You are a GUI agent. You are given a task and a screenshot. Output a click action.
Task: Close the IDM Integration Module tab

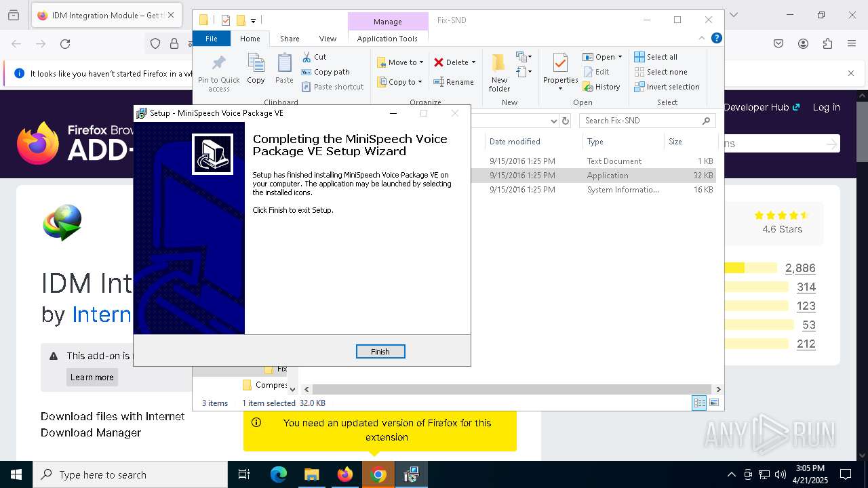point(171,15)
